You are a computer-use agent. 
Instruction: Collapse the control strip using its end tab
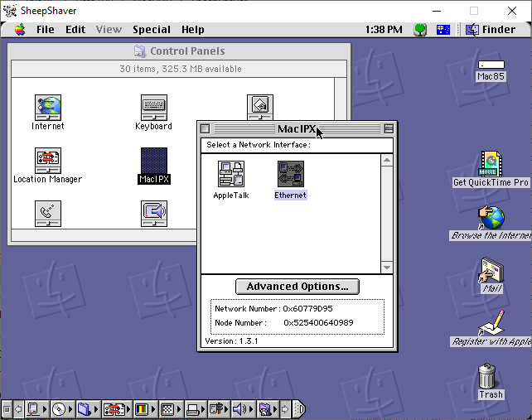299,409
